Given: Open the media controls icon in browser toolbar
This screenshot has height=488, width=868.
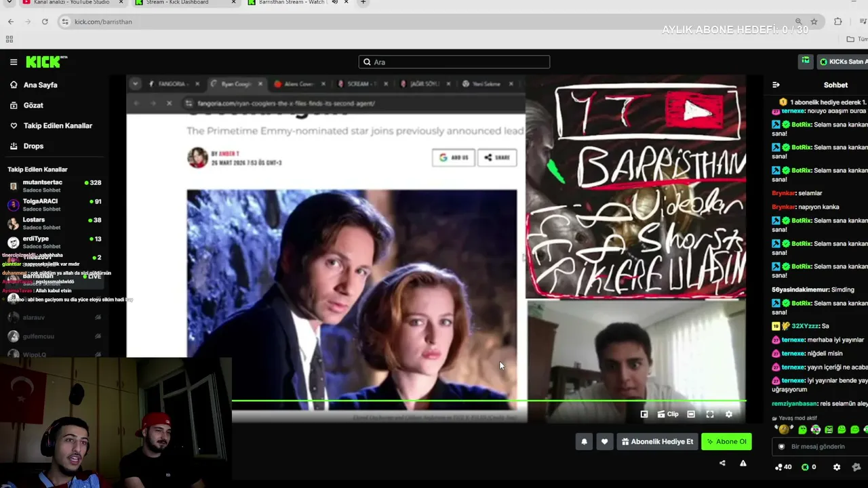Looking at the screenshot, I should point(865,22).
